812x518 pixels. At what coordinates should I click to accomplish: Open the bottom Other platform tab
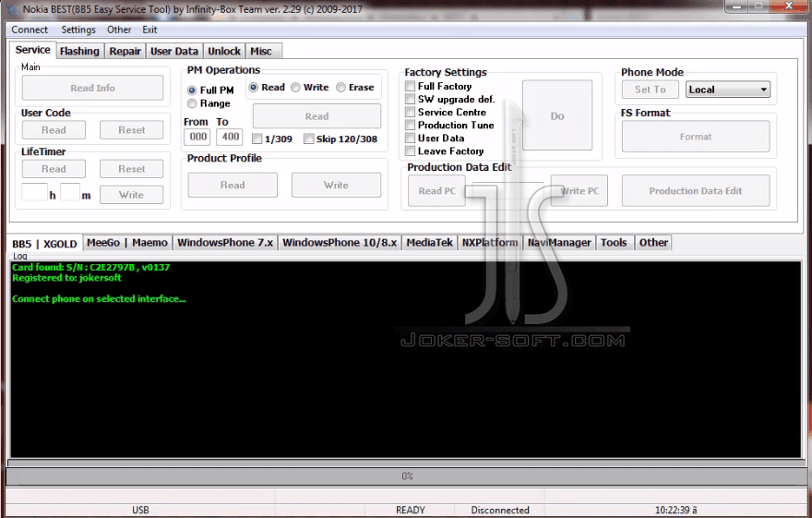point(653,243)
